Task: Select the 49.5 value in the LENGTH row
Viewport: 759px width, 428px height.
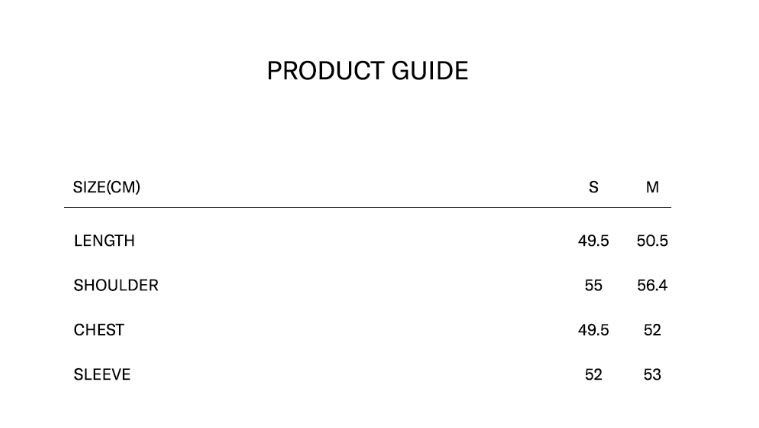Action: click(x=593, y=241)
